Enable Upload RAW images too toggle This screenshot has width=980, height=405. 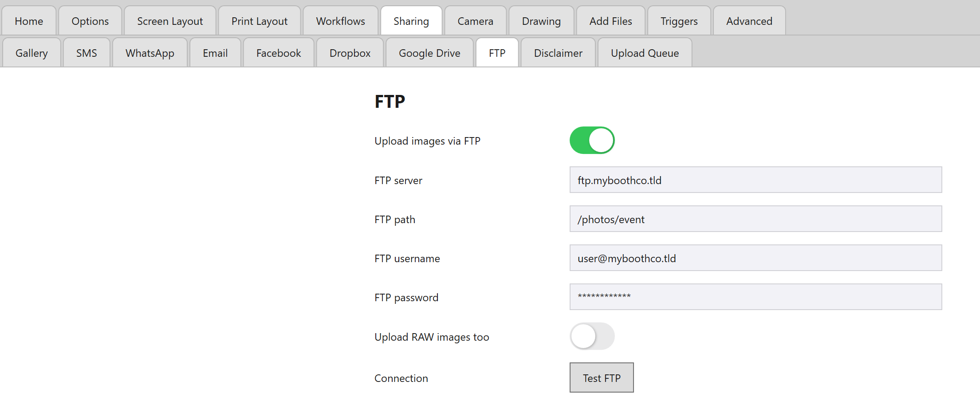(592, 336)
